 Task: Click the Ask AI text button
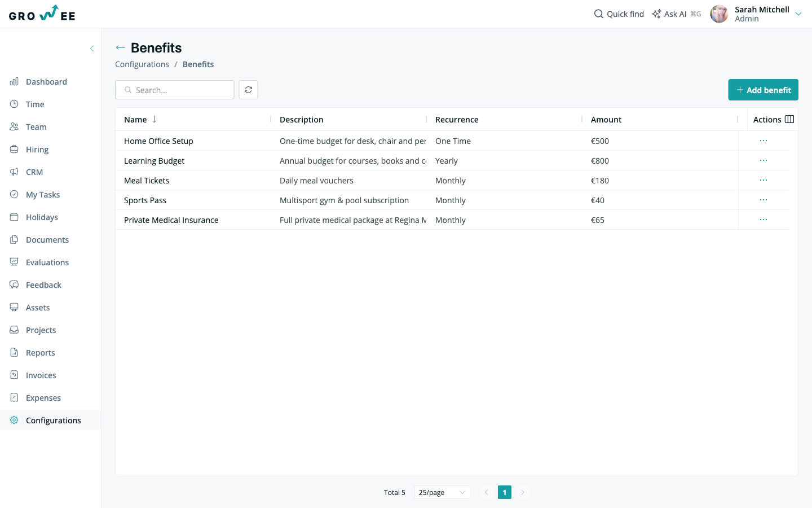[675, 14]
